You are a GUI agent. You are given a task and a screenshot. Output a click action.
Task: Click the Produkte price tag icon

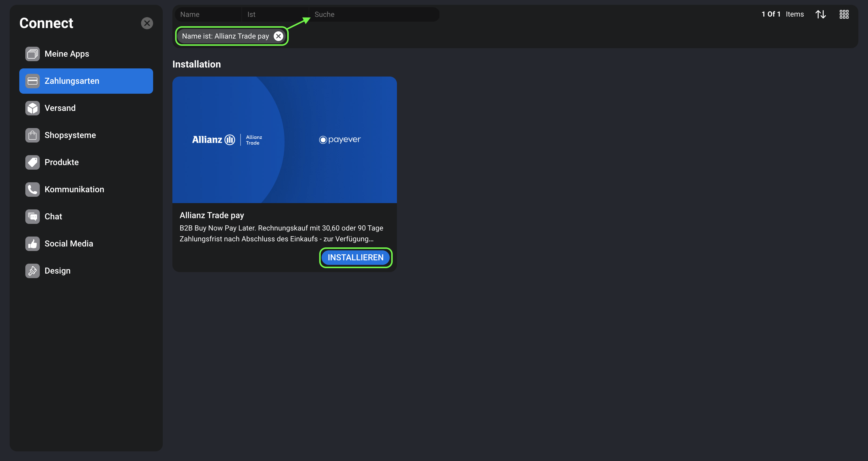32,162
